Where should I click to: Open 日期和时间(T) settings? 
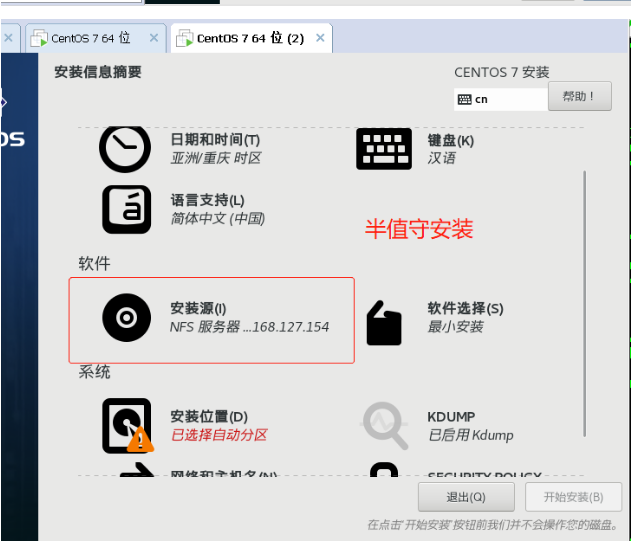click(215, 140)
